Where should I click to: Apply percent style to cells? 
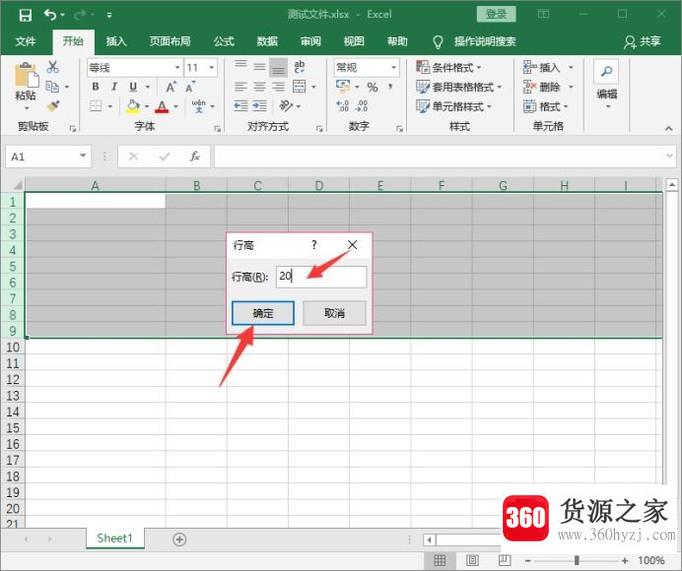coord(372,87)
